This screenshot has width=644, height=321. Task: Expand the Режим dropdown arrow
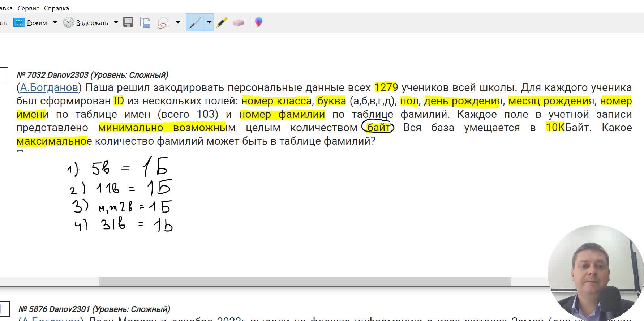tap(55, 22)
